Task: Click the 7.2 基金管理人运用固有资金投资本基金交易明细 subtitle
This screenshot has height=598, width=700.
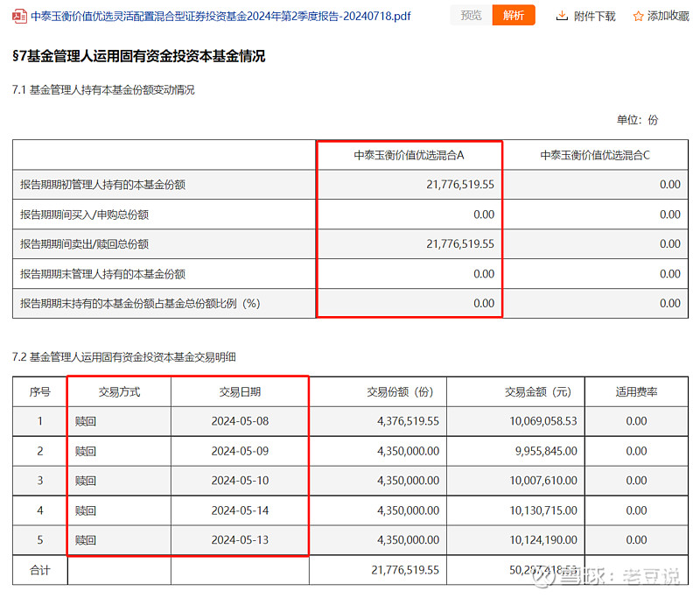Action: 123,357
